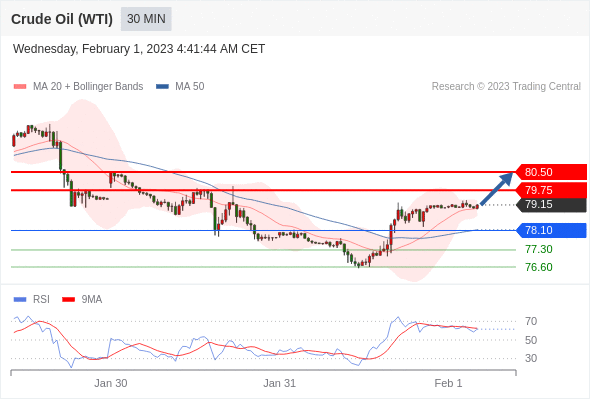Click the Jan 30 axis date label

coord(111,383)
